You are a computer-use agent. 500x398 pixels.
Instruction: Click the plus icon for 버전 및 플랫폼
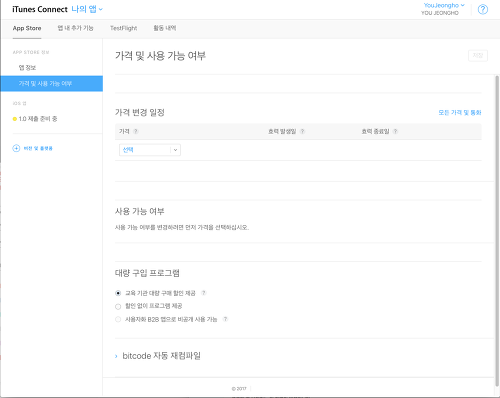pyautogui.click(x=16, y=148)
